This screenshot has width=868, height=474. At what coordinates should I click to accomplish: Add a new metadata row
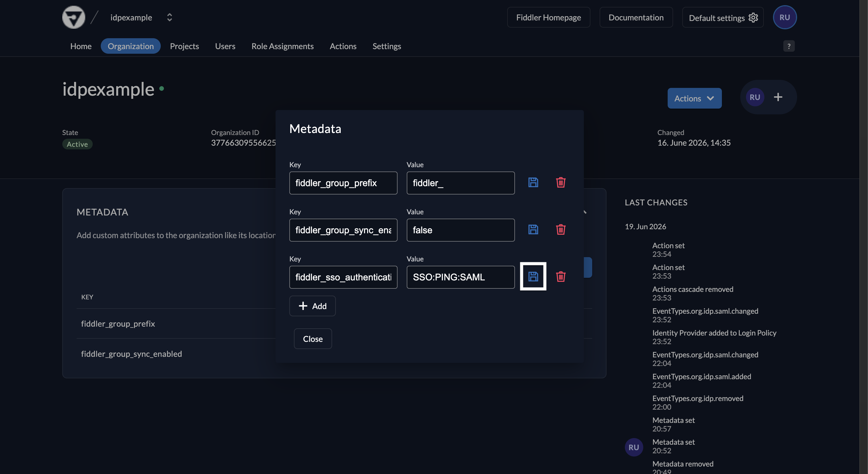312,306
